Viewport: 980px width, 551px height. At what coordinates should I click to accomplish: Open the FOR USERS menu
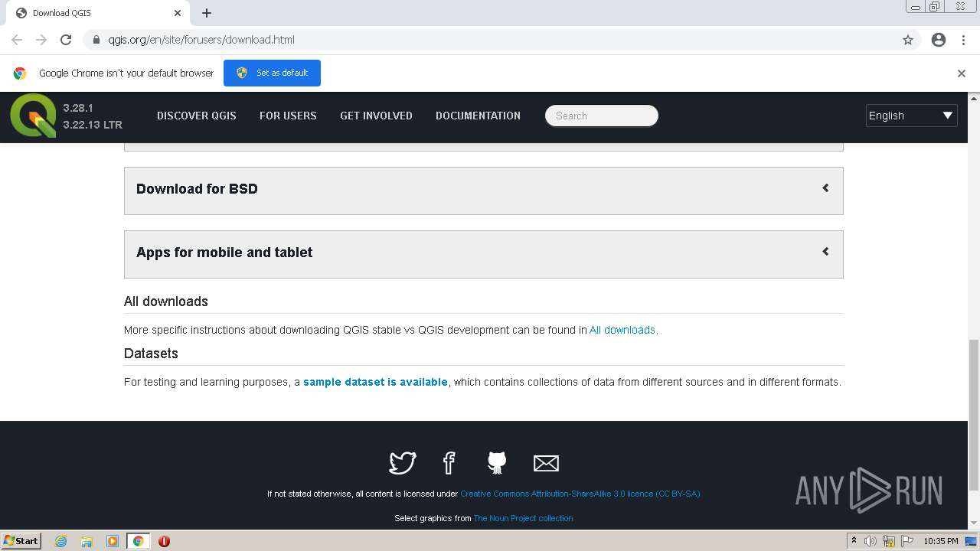288,116
